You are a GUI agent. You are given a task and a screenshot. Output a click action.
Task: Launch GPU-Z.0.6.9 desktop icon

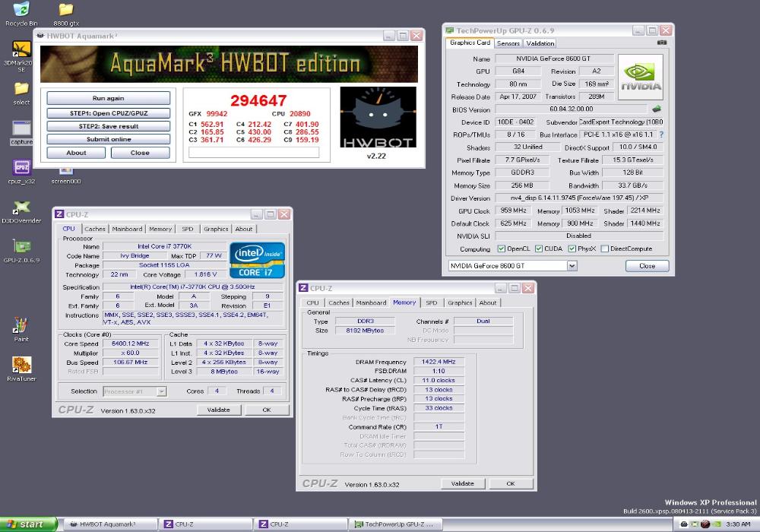point(21,251)
